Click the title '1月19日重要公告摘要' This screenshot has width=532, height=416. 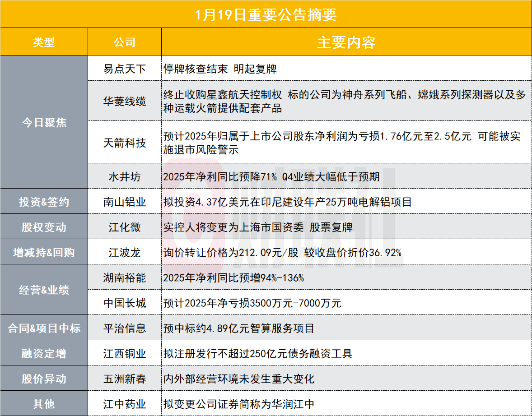coord(266,14)
